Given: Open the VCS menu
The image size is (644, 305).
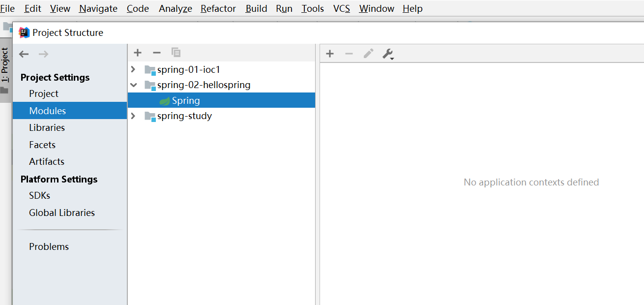Looking at the screenshot, I should coord(342,8).
